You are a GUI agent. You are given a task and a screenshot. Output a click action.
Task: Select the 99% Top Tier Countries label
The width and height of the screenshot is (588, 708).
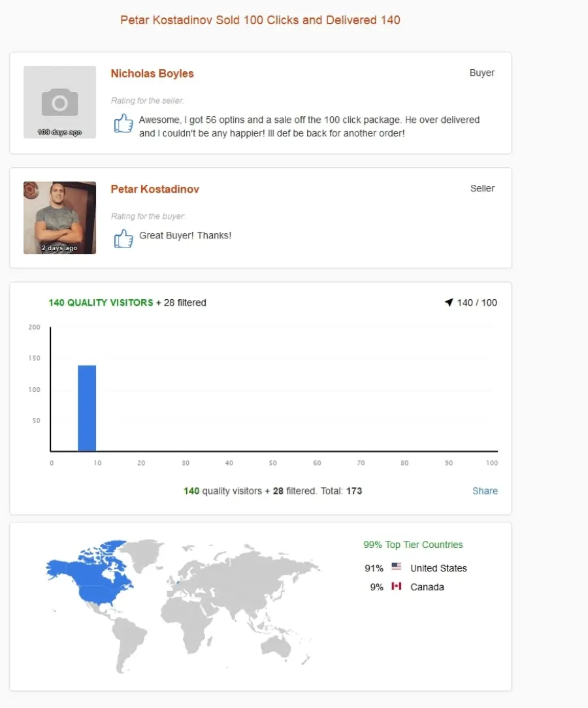coord(413,545)
